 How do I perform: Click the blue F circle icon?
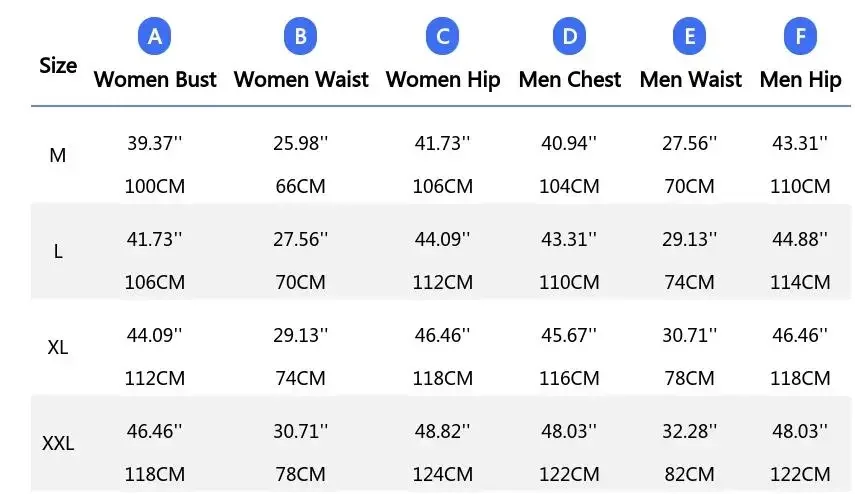(x=800, y=38)
